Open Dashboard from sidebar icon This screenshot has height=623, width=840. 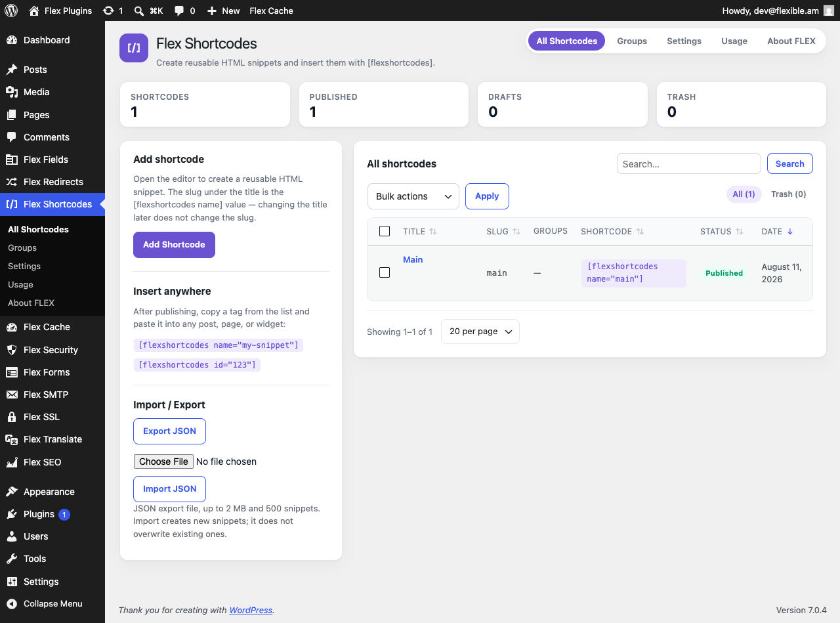[12, 40]
